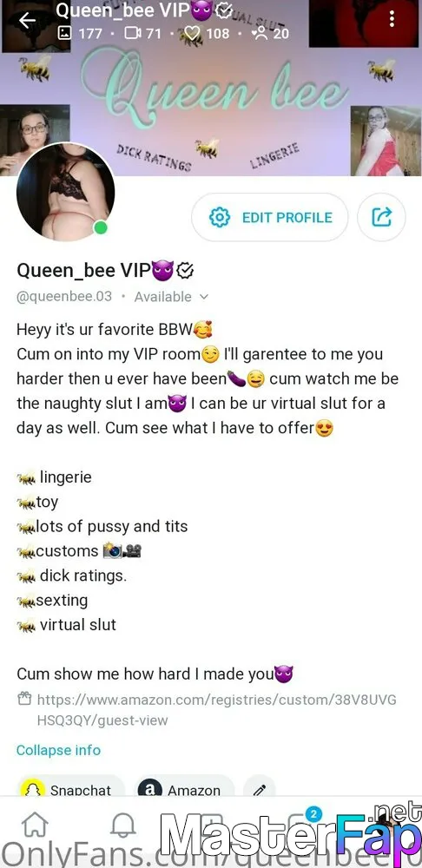This screenshot has width=422, height=868.
Task: Click the photos count icon showing 177
Action: tap(64, 33)
